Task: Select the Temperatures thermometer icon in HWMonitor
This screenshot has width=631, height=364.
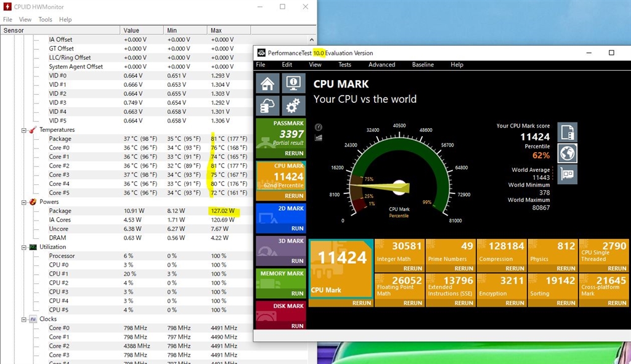Action: point(33,129)
